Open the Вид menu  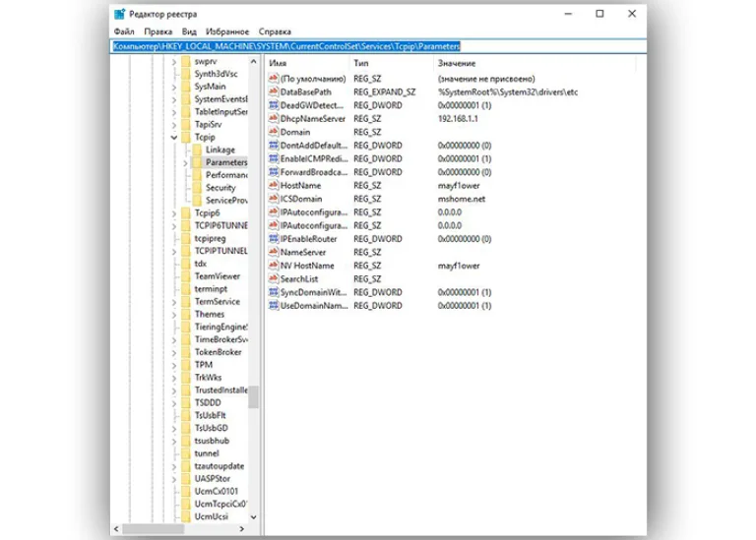click(189, 31)
